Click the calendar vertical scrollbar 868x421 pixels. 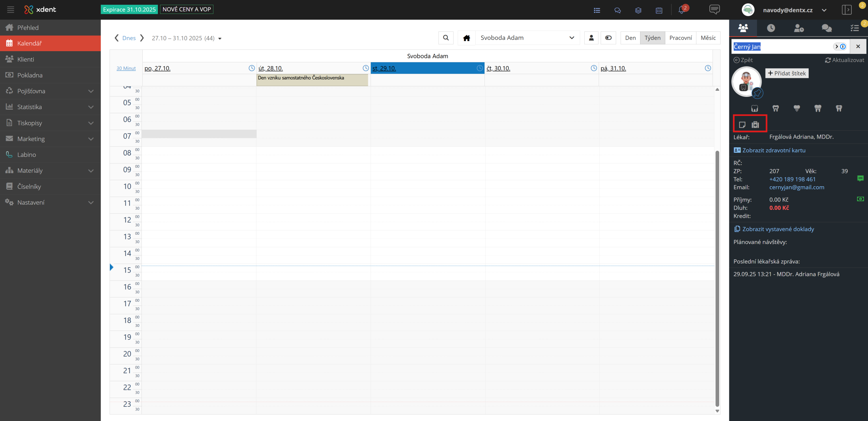click(717, 278)
